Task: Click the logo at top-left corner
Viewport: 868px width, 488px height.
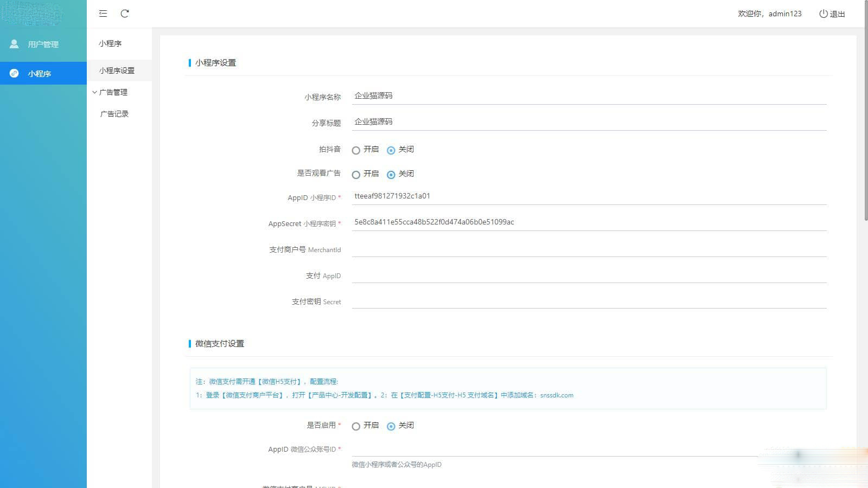Action: (33, 14)
